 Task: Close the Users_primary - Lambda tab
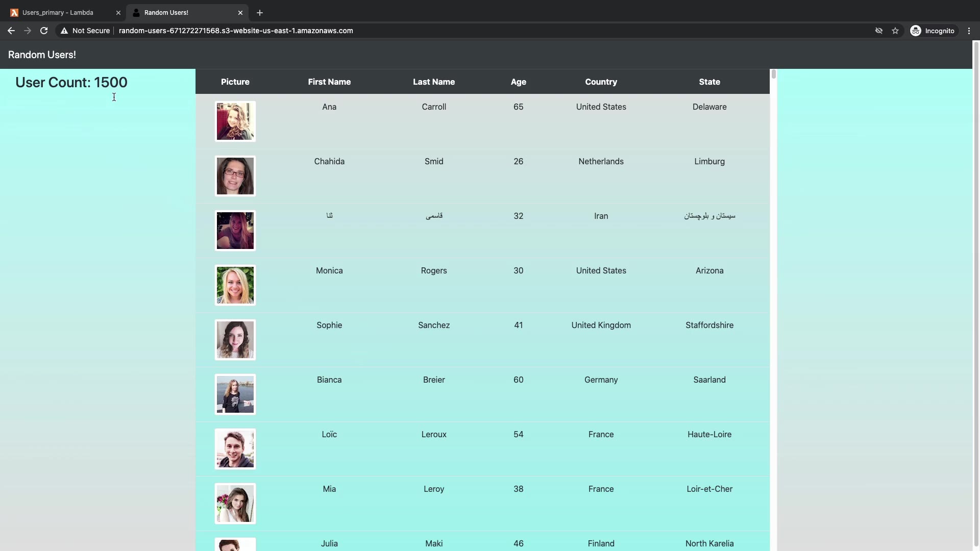point(118,13)
